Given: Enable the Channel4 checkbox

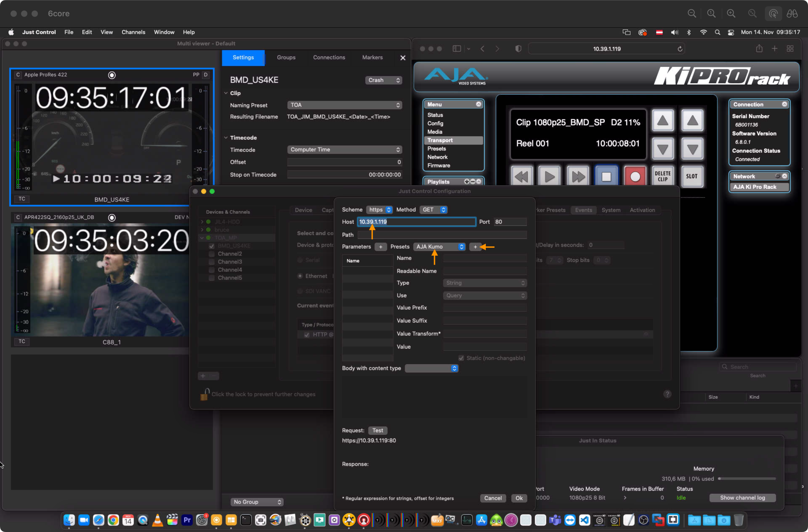Looking at the screenshot, I should (x=212, y=270).
